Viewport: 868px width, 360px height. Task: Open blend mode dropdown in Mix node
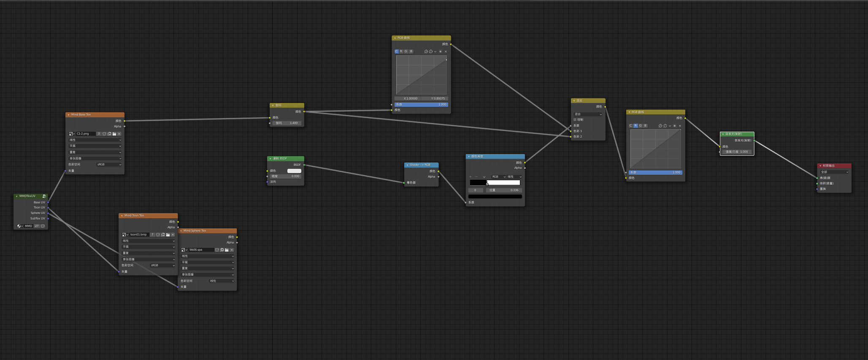[x=588, y=114]
